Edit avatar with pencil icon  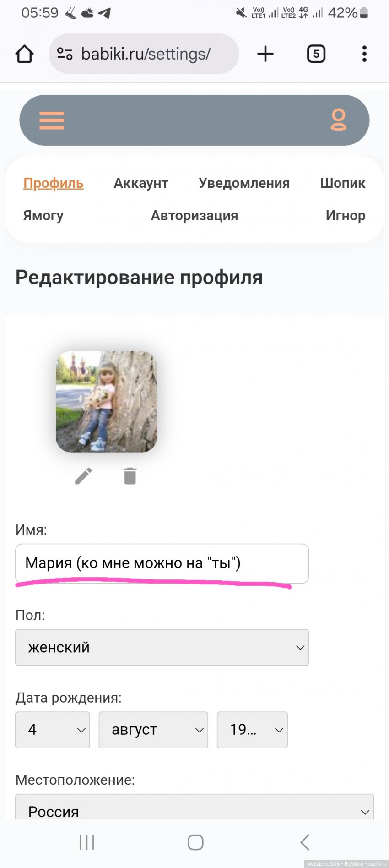click(83, 476)
